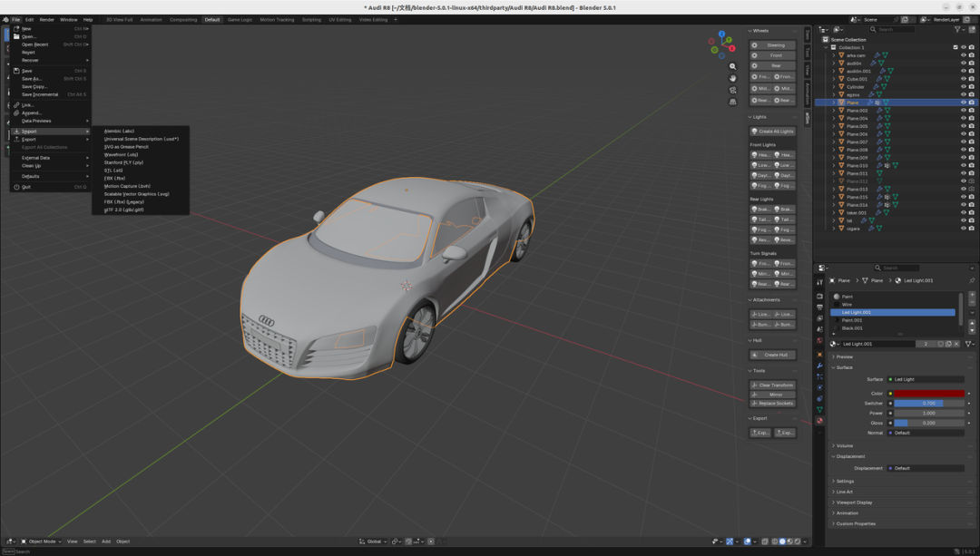Switch to the Scripting workspace tab
The width and height of the screenshot is (980, 556).
(311, 19)
